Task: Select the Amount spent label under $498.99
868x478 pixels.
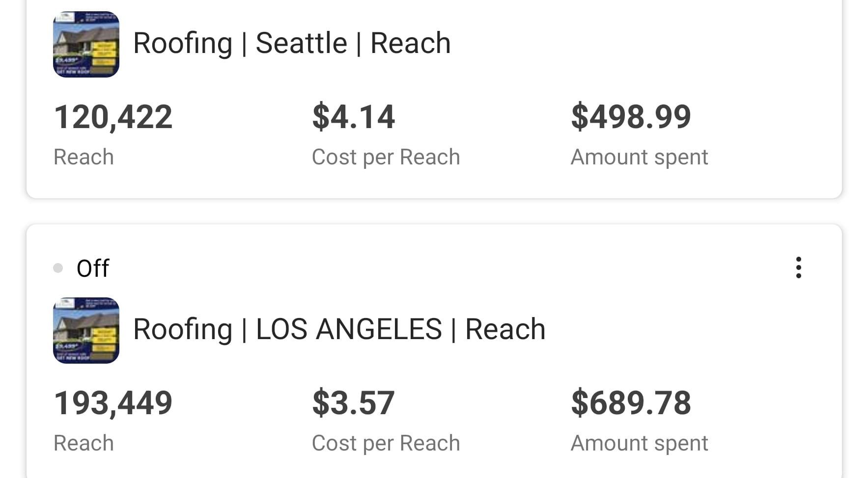Action: click(x=639, y=157)
